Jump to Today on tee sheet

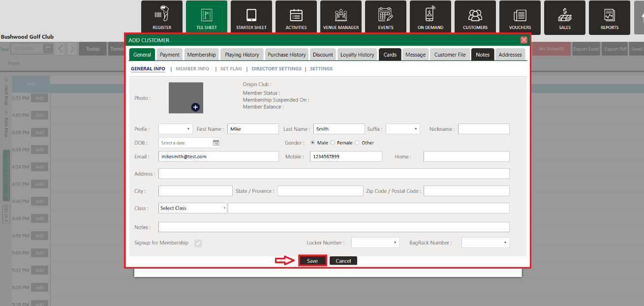(x=92, y=49)
